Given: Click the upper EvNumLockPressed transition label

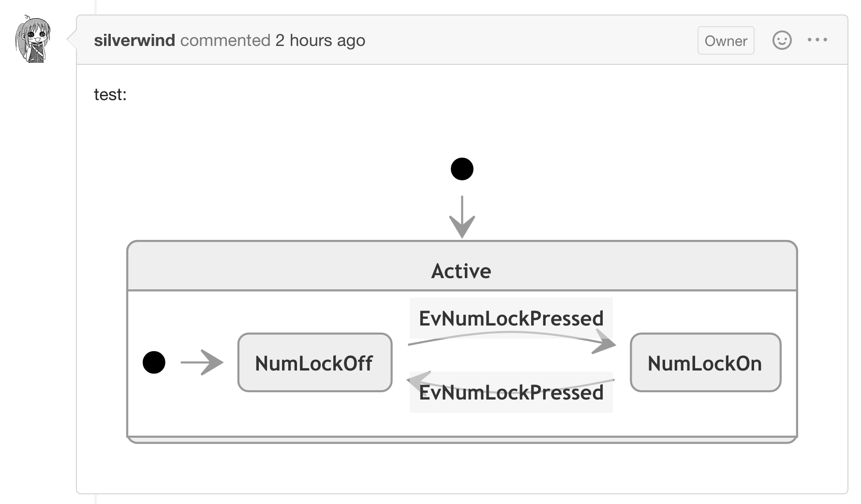Looking at the screenshot, I should (x=511, y=318).
